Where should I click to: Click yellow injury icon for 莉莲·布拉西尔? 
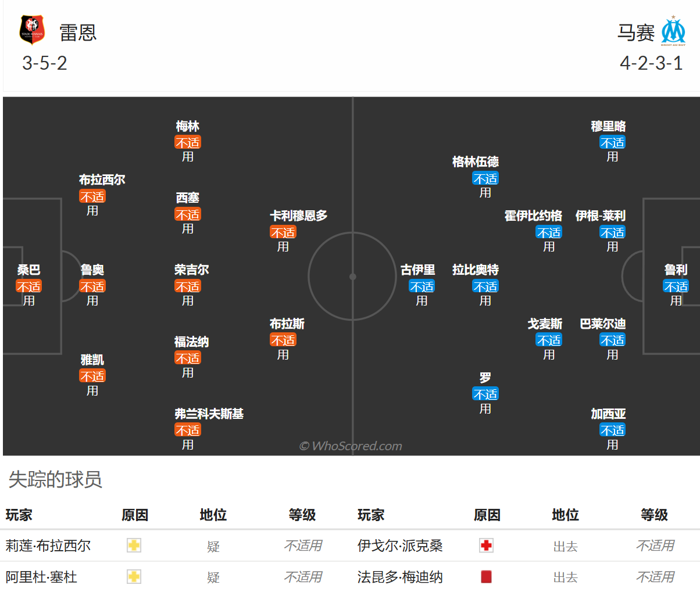coord(134,546)
